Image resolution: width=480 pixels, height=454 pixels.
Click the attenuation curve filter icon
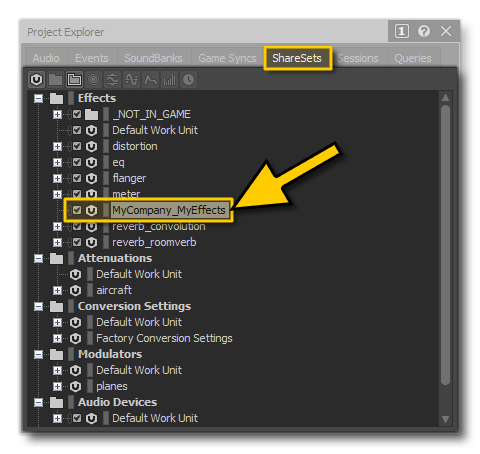click(x=150, y=80)
